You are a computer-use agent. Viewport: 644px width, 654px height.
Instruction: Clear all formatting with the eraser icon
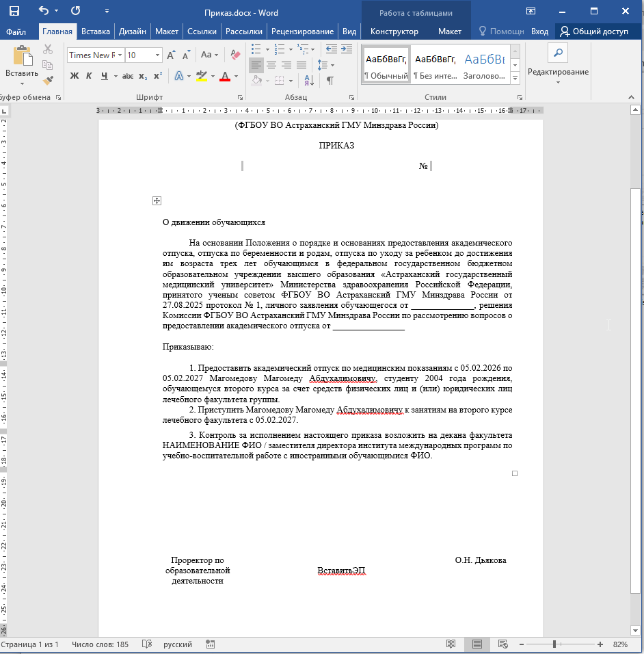(236, 55)
